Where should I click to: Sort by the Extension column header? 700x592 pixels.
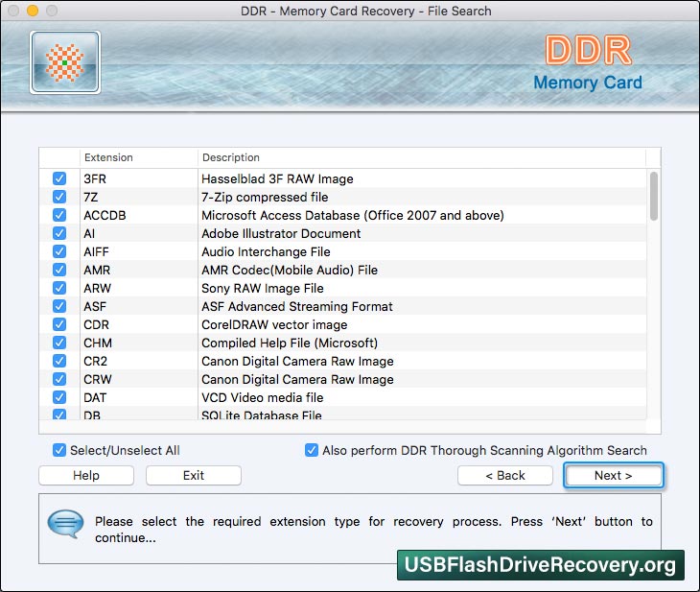[138, 157]
